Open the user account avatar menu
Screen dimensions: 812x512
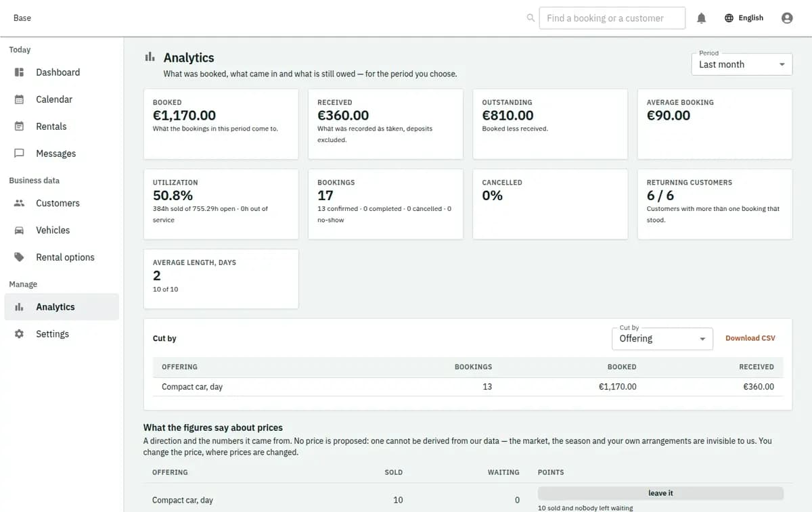point(787,18)
